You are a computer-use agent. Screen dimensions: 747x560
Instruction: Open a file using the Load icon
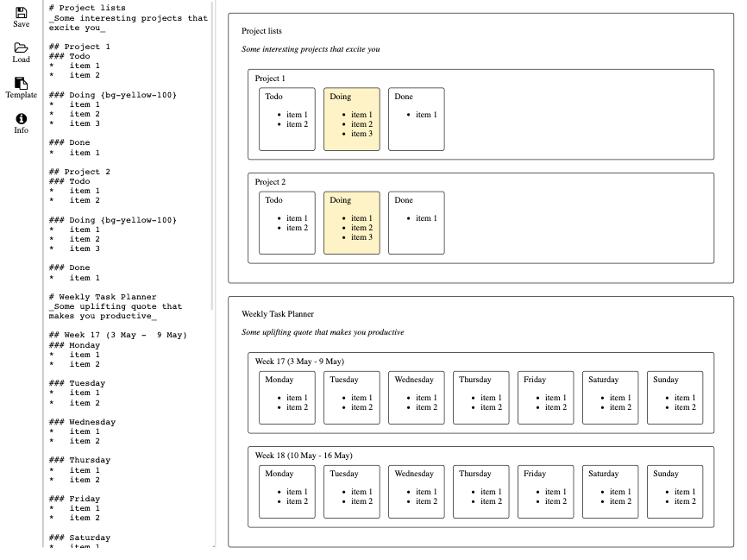(x=21, y=50)
